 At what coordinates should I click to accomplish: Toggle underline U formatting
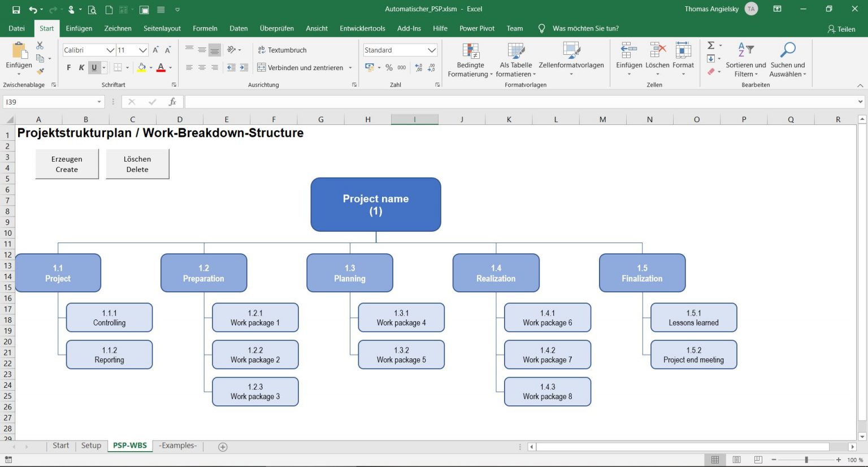click(x=94, y=67)
